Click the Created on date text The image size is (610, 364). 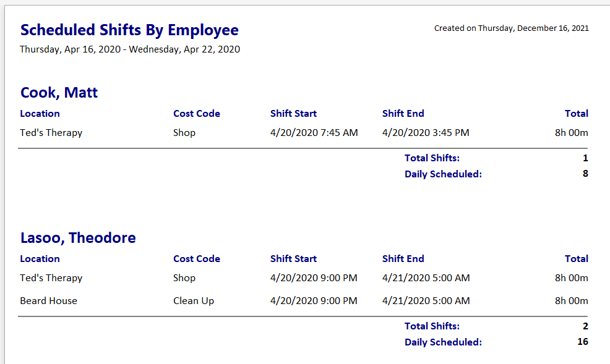click(x=511, y=28)
